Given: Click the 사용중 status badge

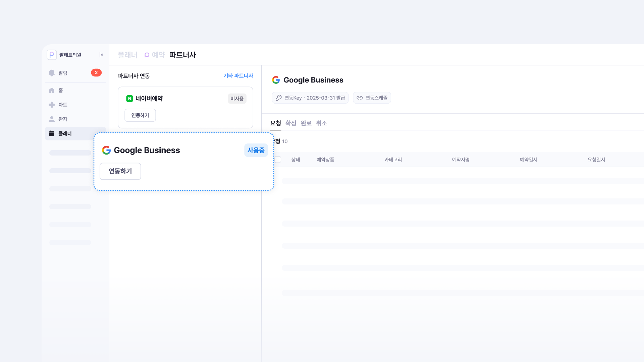Looking at the screenshot, I should pyautogui.click(x=256, y=150).
